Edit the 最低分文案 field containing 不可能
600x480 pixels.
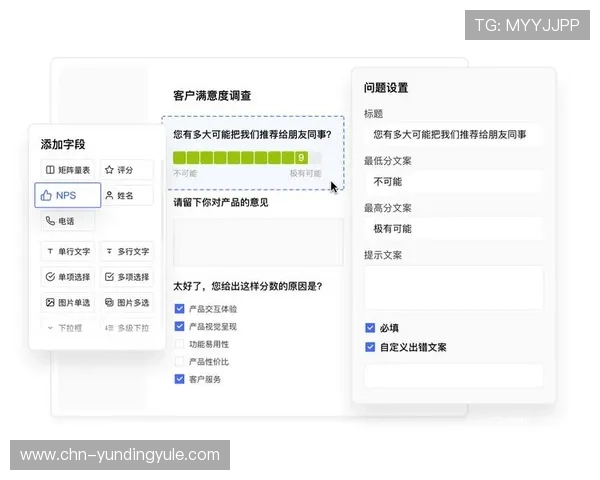[x=454, y=181]
